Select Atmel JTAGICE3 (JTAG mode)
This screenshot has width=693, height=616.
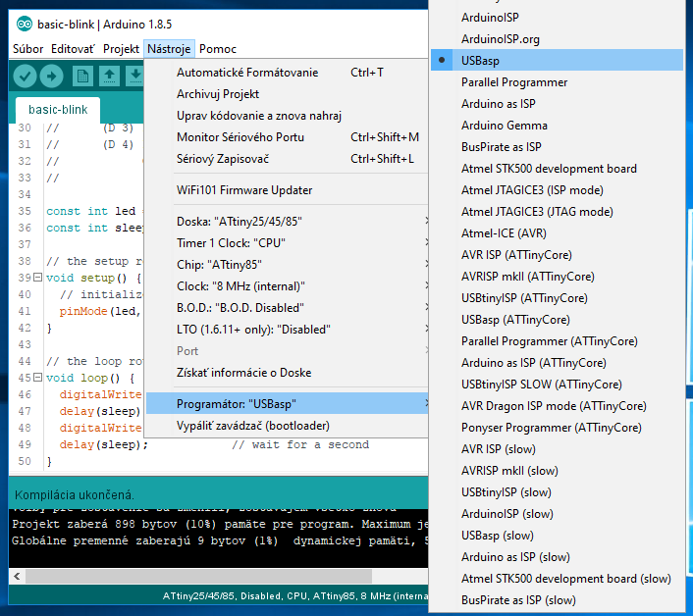(557, 212)
